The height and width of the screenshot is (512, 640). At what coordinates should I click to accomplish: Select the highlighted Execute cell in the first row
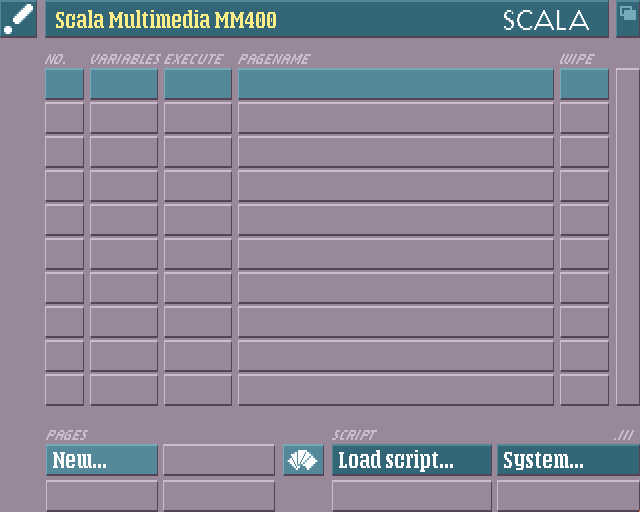click(198, 84)
